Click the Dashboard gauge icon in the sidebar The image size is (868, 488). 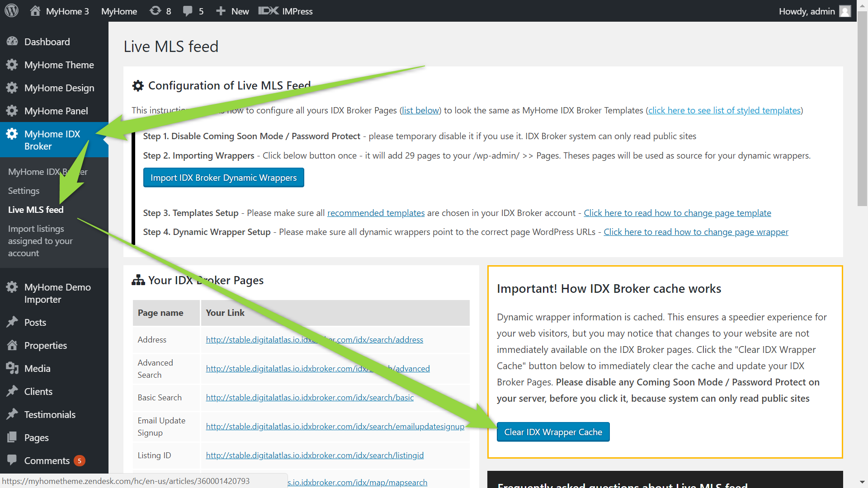pyautogui.click(x=12, y=42)
